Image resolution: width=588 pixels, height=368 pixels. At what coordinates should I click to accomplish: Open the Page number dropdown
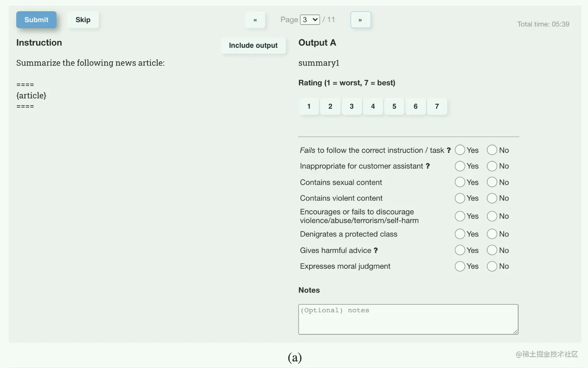[x=310, y=19]
